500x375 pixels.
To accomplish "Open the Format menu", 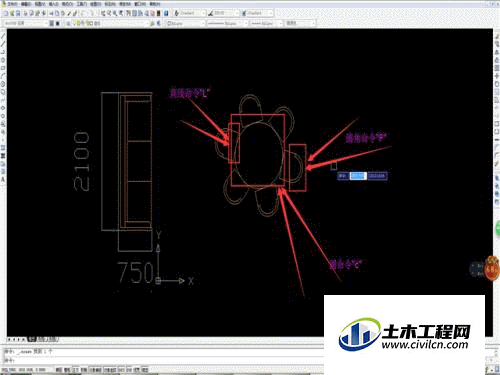I will tap(67, 4).
